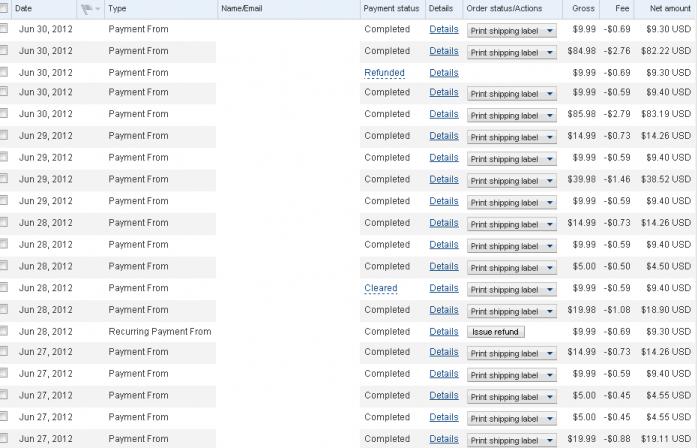The width and height of the screenshot is (698, 448).
Task: Check the Jun 29 $39.98 payment row box
Action: 4,178
